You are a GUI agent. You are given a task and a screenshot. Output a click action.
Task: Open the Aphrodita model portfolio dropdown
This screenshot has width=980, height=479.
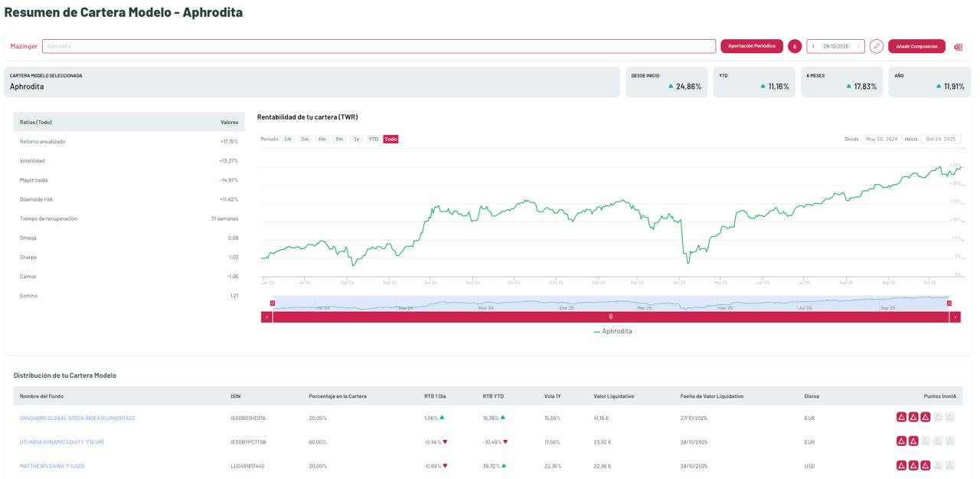pos(378,46)
